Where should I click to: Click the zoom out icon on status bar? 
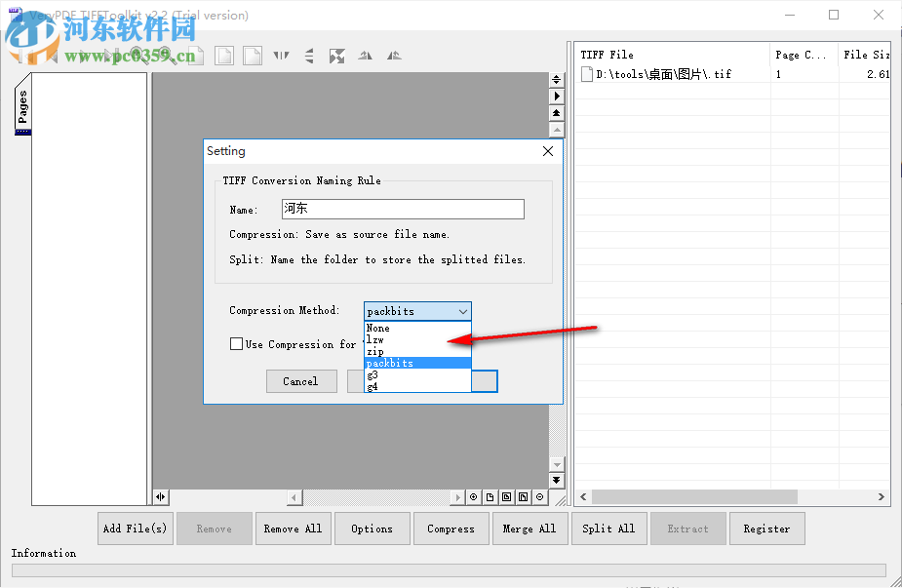[x=539, y=497]
